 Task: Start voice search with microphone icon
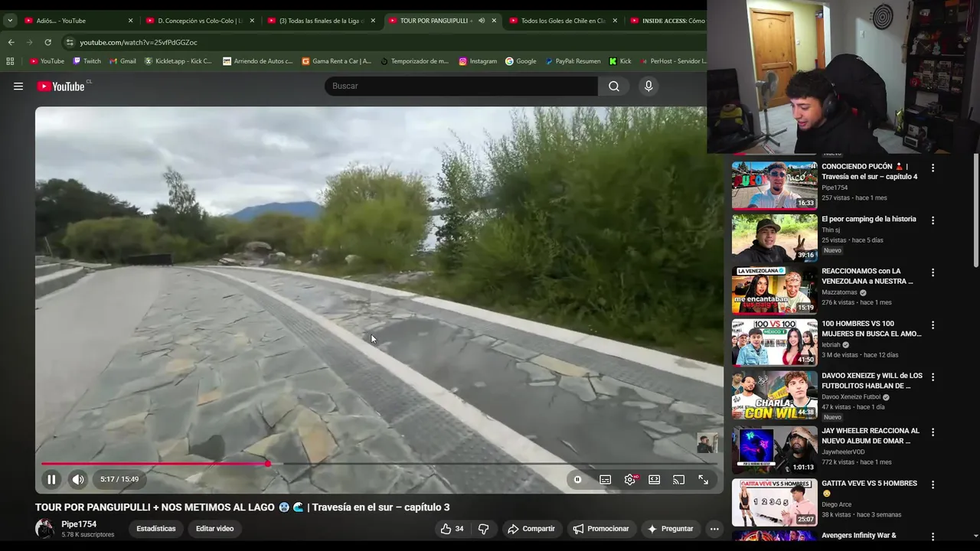point(648,86)
